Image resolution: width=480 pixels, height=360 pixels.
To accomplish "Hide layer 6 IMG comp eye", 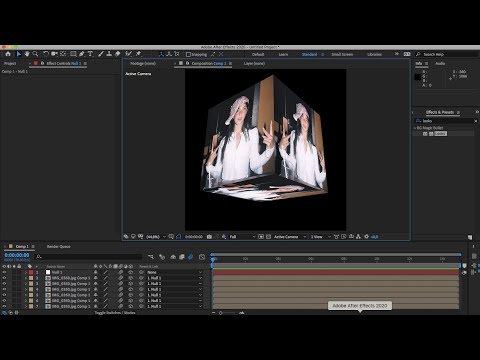I will tap(4, 301).
